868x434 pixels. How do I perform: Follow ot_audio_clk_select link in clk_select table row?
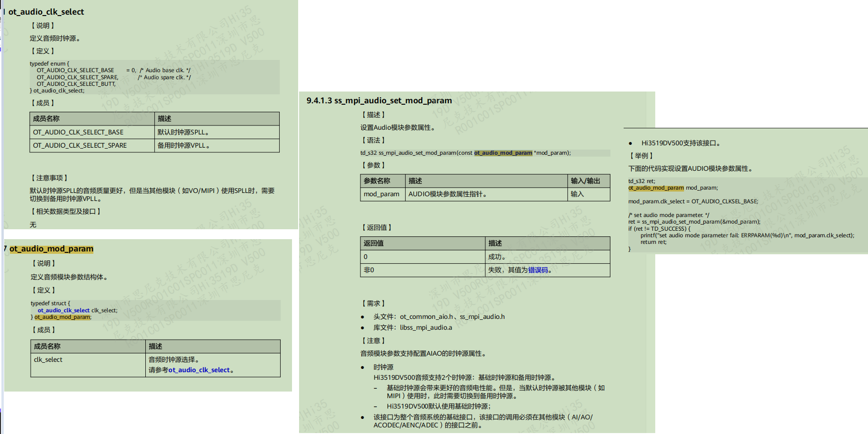199,370
